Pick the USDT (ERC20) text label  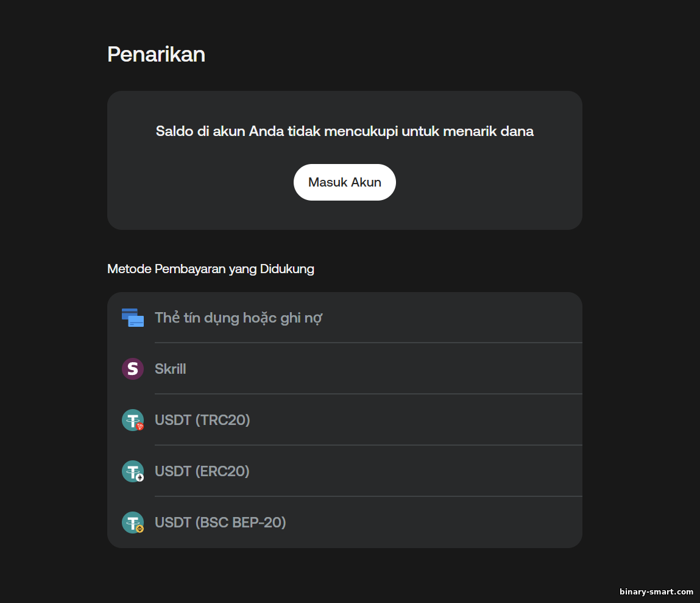pos(202,471)
